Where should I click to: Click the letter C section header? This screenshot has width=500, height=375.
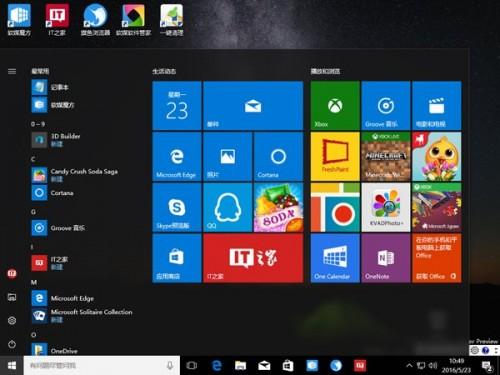click(33, 159)
